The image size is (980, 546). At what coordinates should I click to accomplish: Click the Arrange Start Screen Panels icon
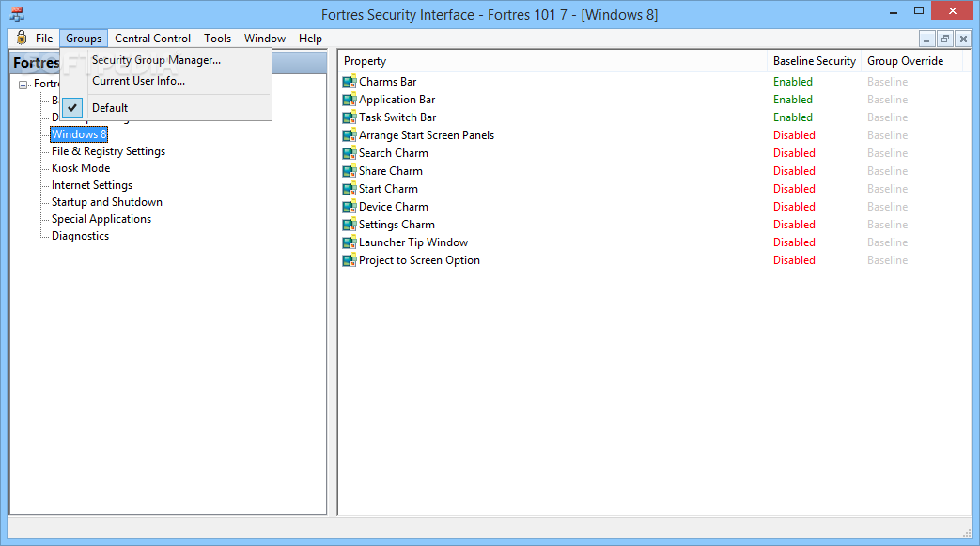pyautogui.click(x=350, y=135)
